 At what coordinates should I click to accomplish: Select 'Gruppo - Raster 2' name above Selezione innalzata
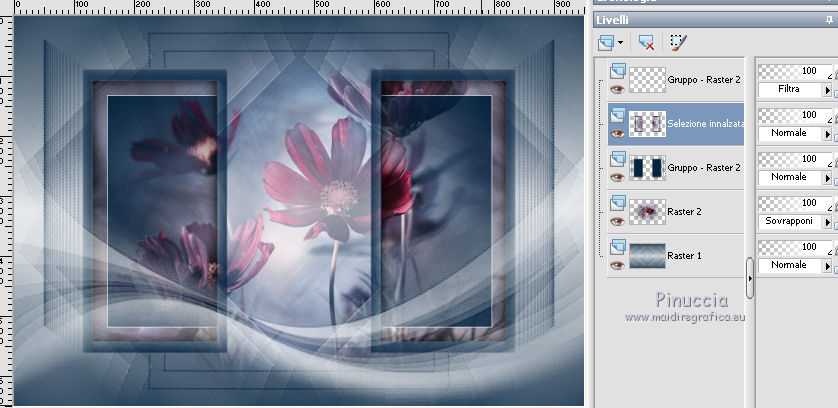point(704,80)
